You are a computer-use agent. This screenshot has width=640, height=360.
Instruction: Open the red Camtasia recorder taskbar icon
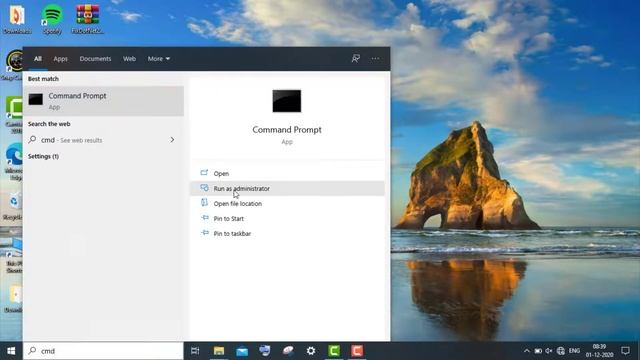[x=357, y=351]
